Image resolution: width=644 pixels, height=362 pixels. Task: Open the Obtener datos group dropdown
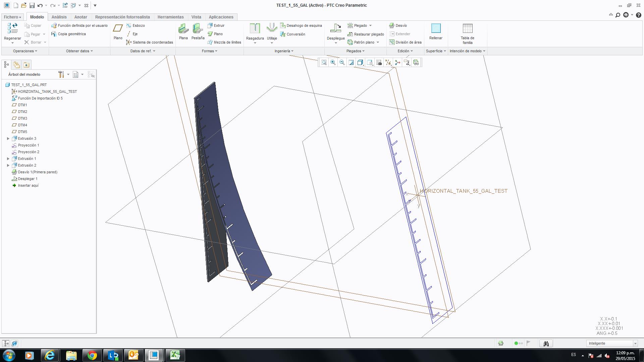(x=79, y=51)
